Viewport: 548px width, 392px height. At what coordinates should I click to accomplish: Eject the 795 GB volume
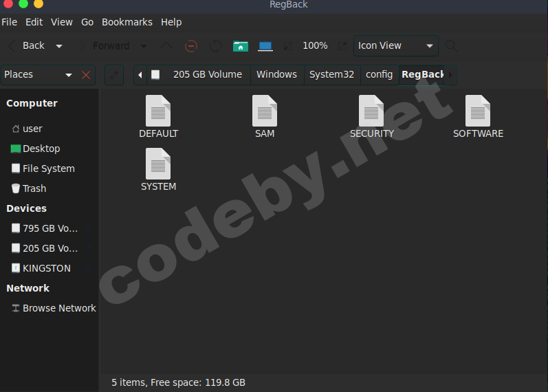point(89,228)
